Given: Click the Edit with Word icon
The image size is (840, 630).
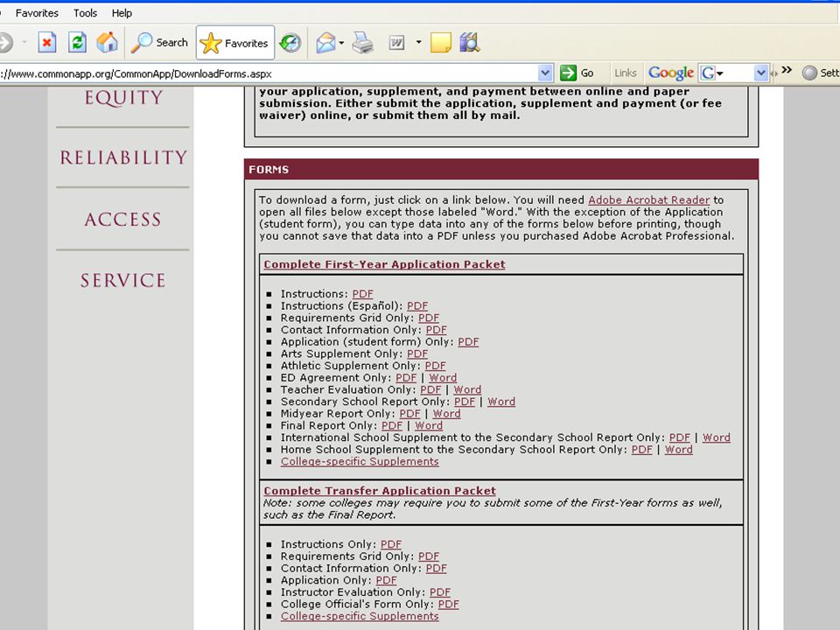Looking at the screenshot, I should coord(396,43).
